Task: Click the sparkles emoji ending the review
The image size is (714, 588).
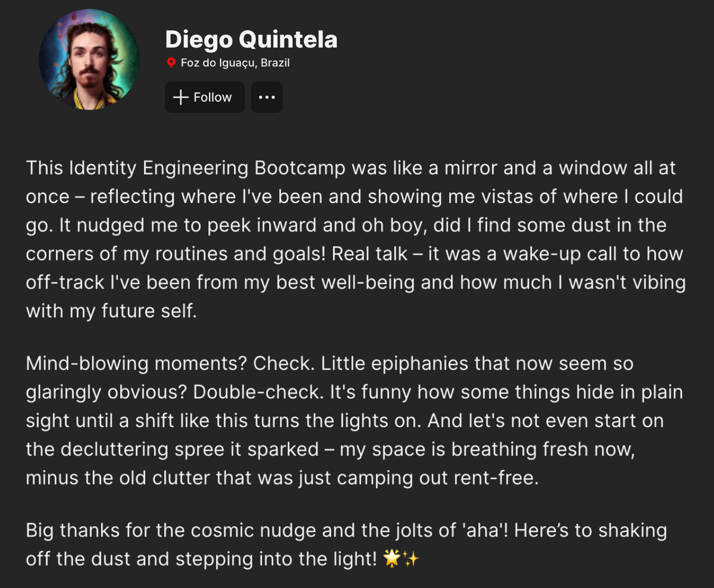Action: (x=411, y=559)
